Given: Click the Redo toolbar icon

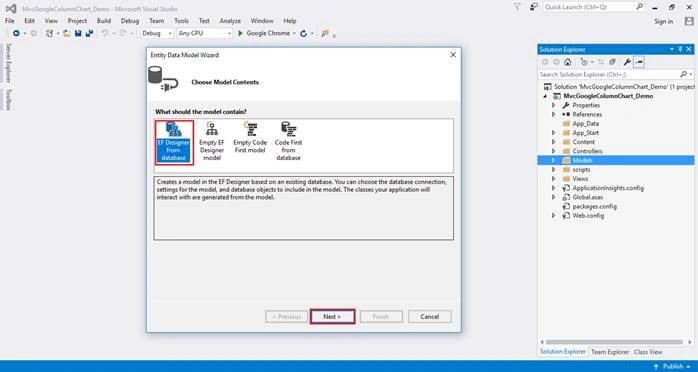Looking at the screenshot, I should (x=123, y=33).
